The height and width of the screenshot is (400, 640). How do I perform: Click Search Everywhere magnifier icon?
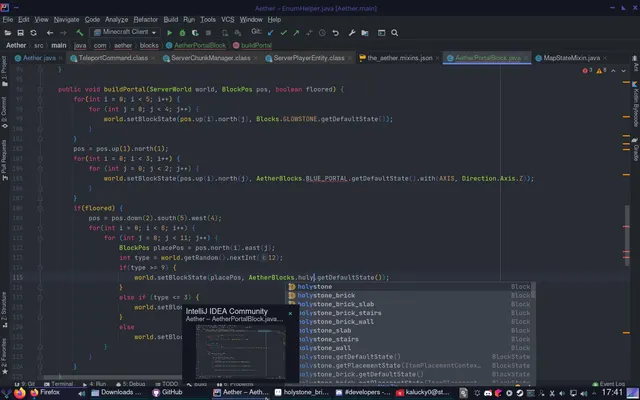(x=394, y=33)
